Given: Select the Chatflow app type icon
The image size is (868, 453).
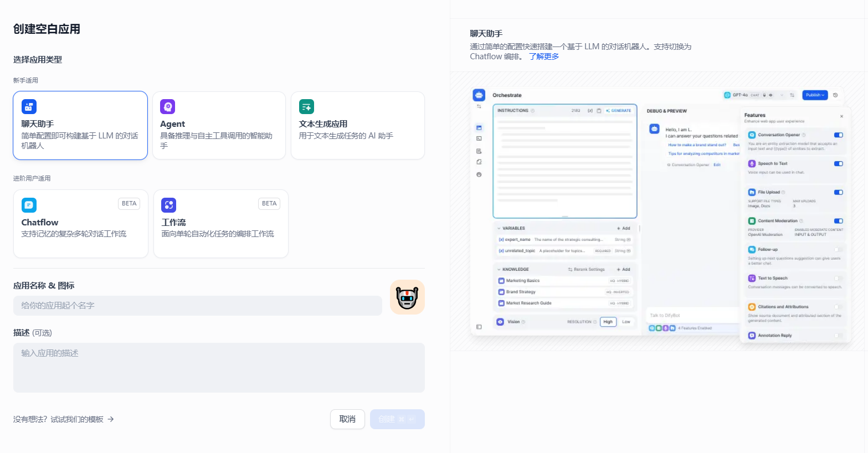Looking at the screenshot, I should click(29, 204).
